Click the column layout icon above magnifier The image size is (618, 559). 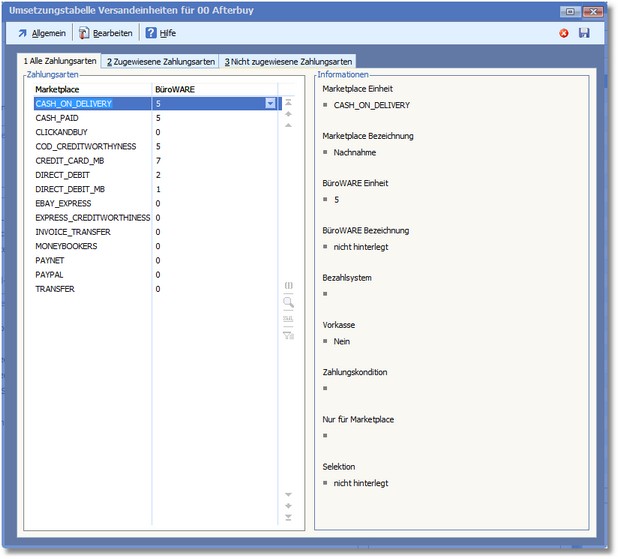click(x=289, y=285)
